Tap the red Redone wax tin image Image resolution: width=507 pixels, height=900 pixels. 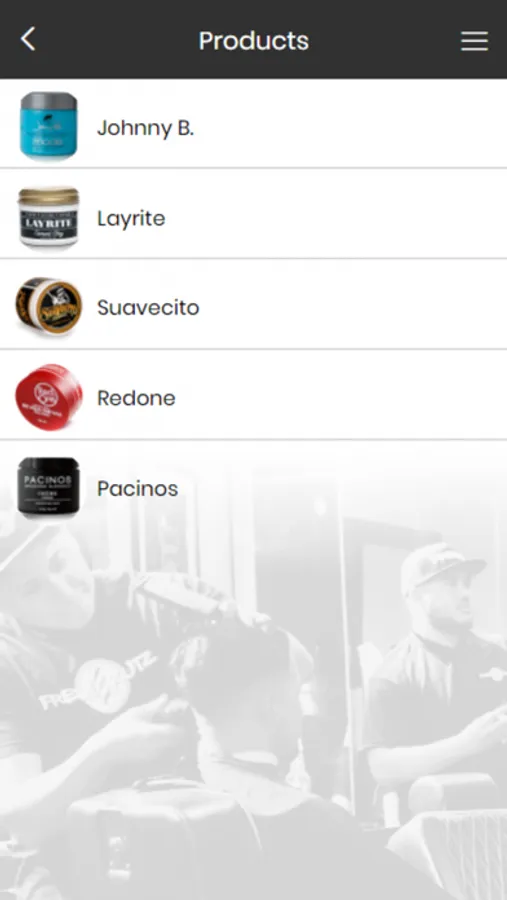(x=49, y=397)
